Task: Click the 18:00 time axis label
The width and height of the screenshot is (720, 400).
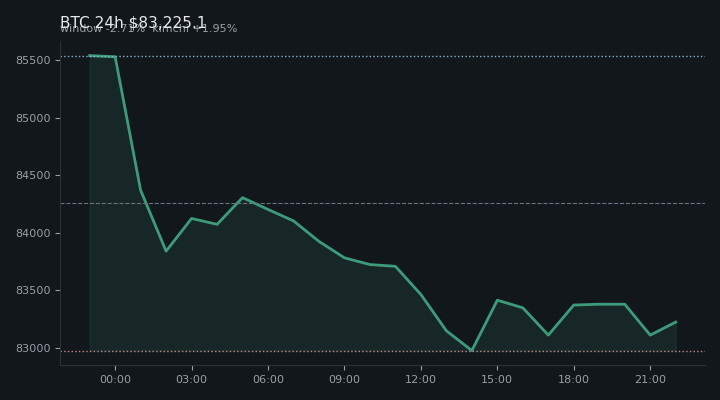Action: [x=574, y=379]
